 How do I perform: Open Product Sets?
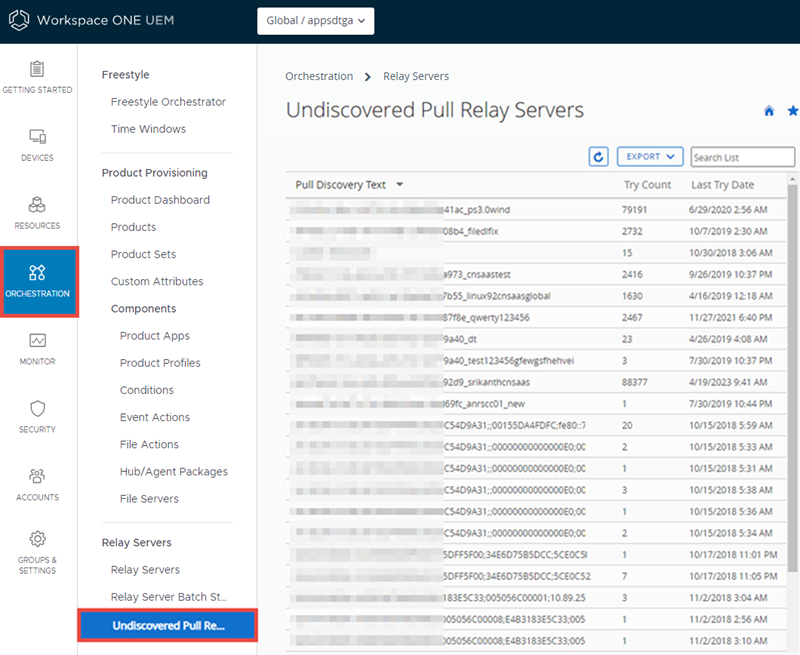(143, 254)
